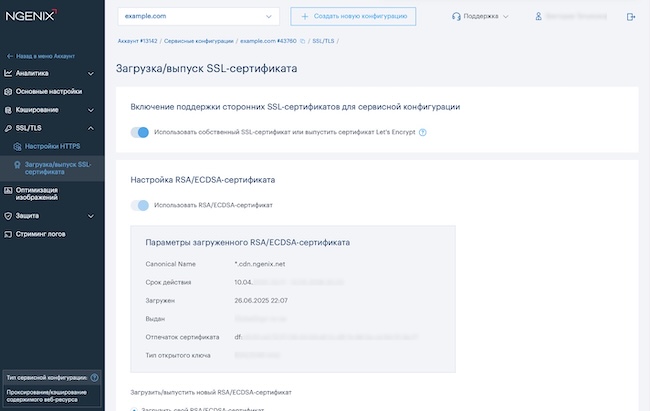Viewport: 650px width, 411px height.
Task: Go back via Назад в меню Аккаунт link
Action: click(x=45, y=56)
